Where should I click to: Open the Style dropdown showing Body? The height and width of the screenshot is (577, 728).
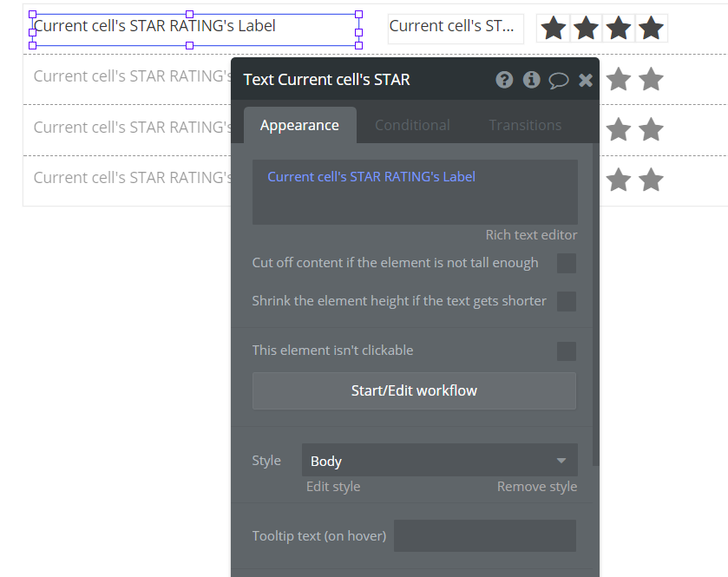(440, 460)
